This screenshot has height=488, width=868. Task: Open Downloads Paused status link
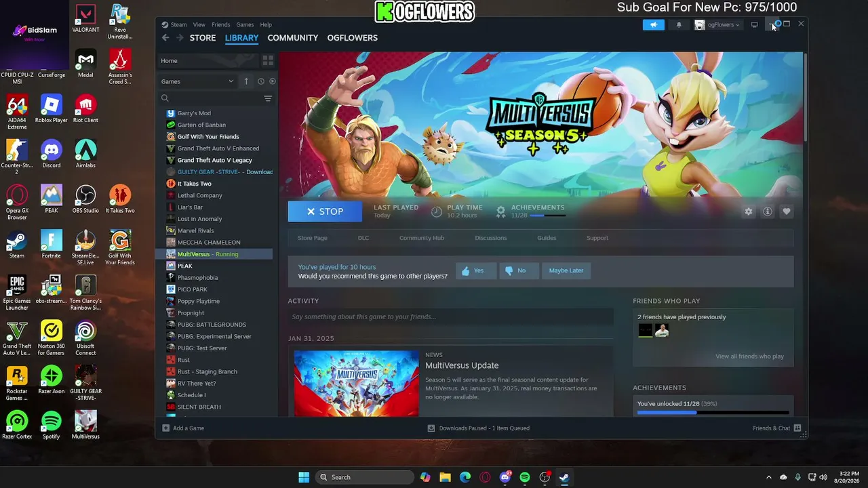(479, 428)
